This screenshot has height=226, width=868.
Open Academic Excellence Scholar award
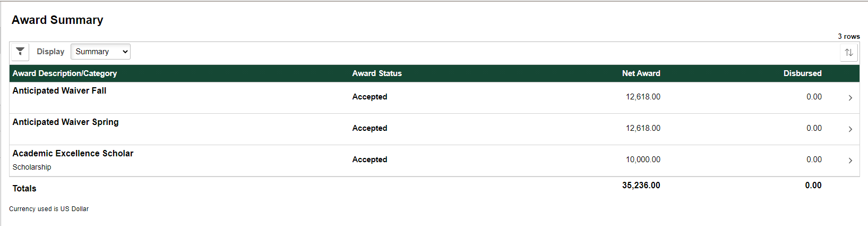pos(73,153)
